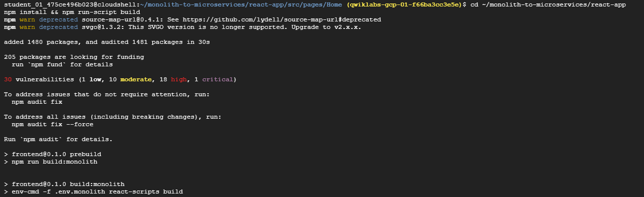Click the red 'high' severity word
Viewport: 644px width, 197px height.
tap(179, 79)
